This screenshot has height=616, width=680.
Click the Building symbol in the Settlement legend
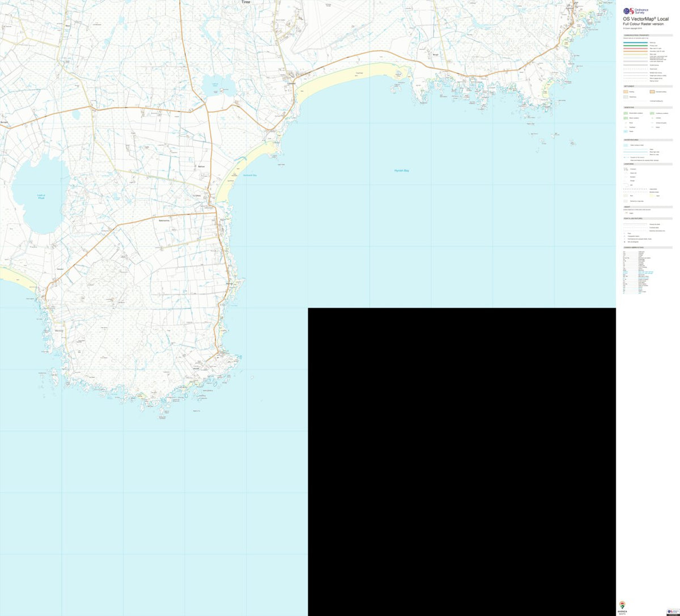[x=626, y=91]
